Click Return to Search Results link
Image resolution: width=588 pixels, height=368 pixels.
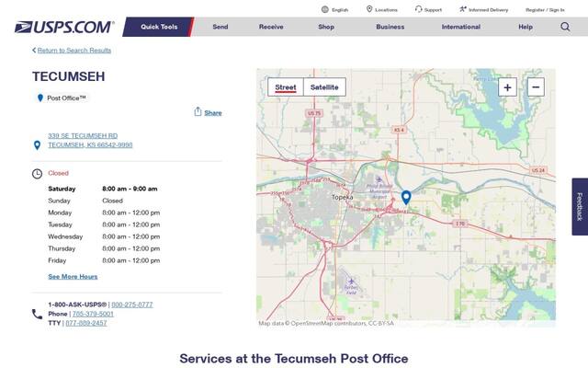(x=74, y=50)
